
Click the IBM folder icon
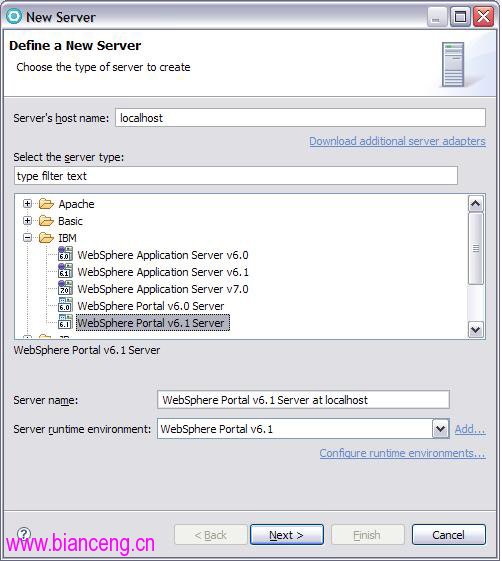pyautogui.click(x=46, y=238)
